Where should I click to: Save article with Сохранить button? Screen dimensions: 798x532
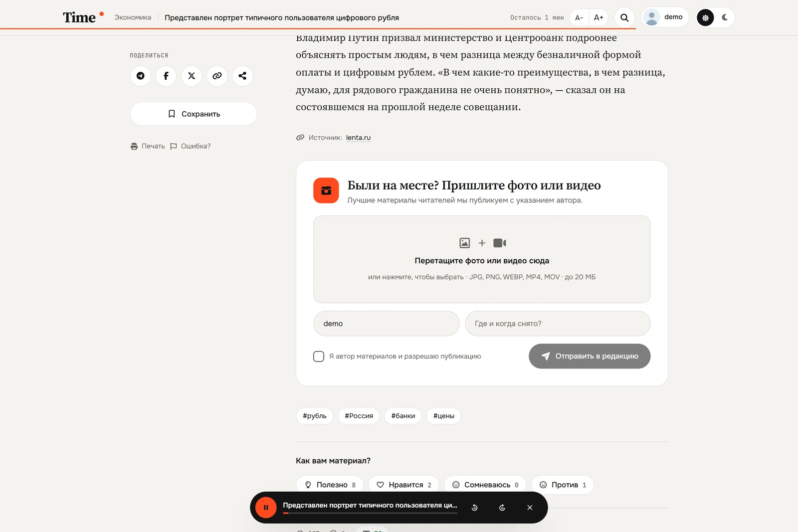[x=194, y=114]
